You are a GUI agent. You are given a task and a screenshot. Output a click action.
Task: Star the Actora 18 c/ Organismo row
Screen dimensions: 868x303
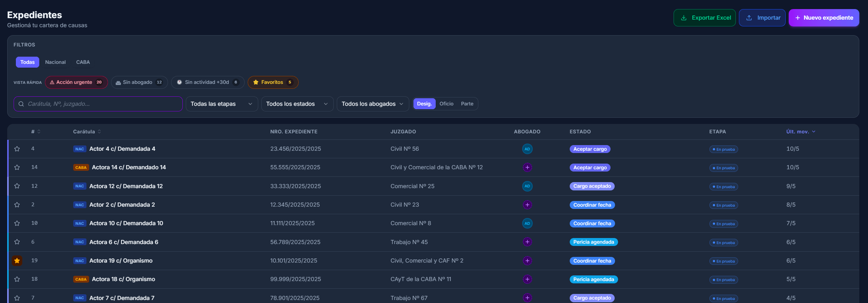[17, 279]
